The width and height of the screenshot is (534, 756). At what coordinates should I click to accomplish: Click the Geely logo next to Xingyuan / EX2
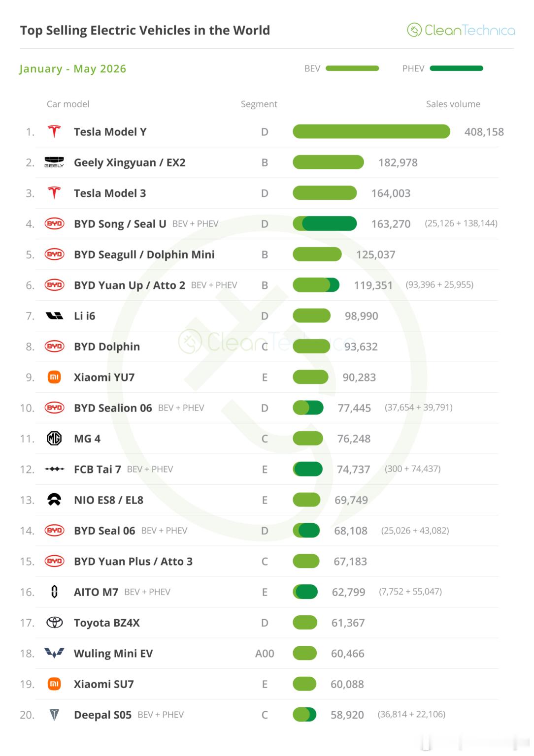54,162
